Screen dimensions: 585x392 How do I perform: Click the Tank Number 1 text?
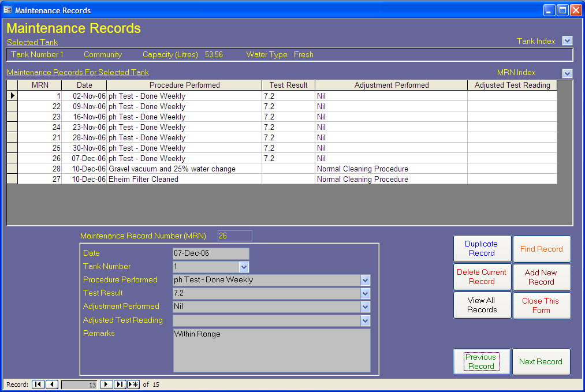[38, 54]
